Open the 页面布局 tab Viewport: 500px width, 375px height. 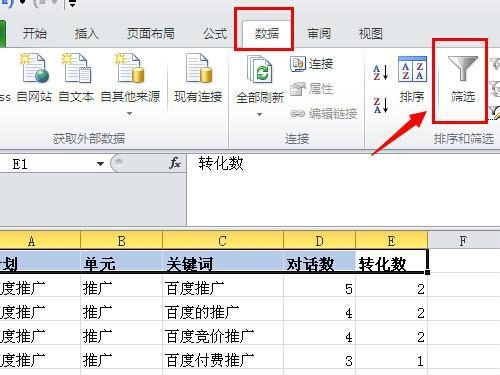coord(151,34)
